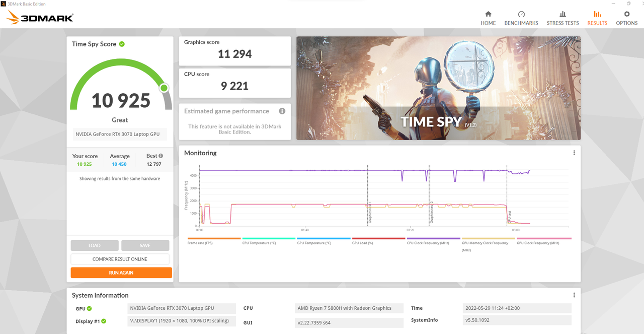This screenshot has width=644, height=334.
Task: Restore down the 3DMark window
Action: pos(628,4)
